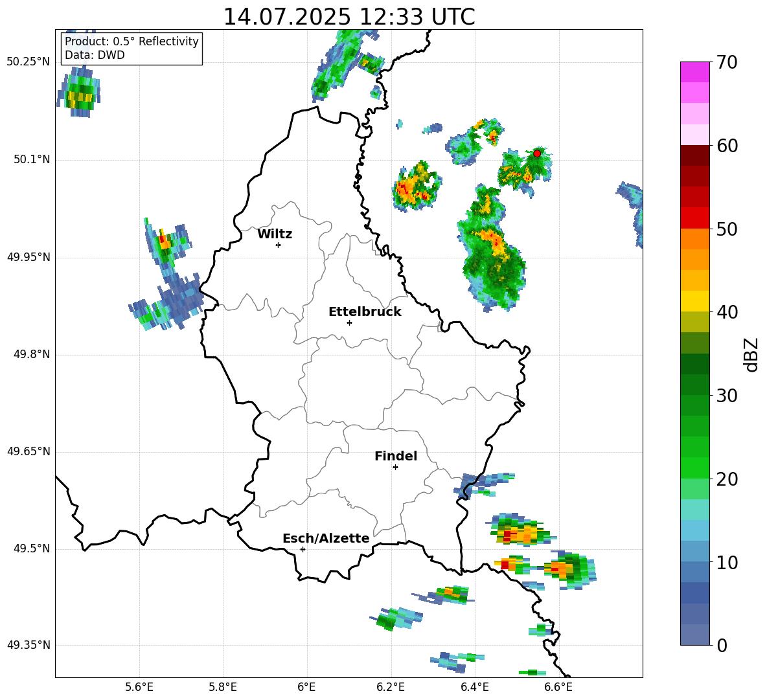Click the 0 value on the colorbar
The image size is (767, 700).
pyautogui.click(x=722, y=645)
